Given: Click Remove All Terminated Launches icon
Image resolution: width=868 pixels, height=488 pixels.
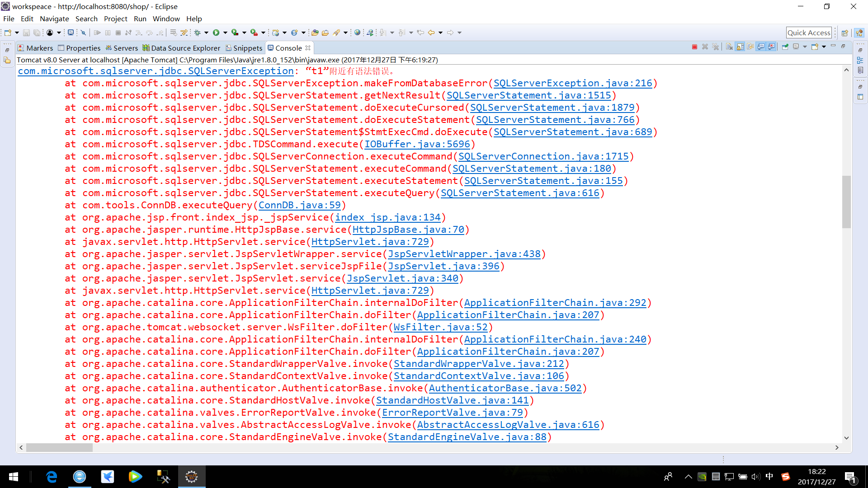Looking at the screenshot, I should (x=715, y=47).
